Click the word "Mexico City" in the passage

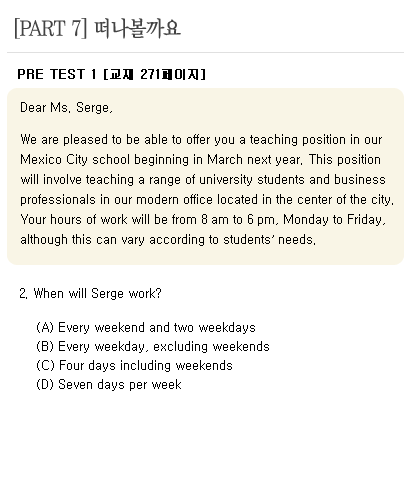click(54, 160)
